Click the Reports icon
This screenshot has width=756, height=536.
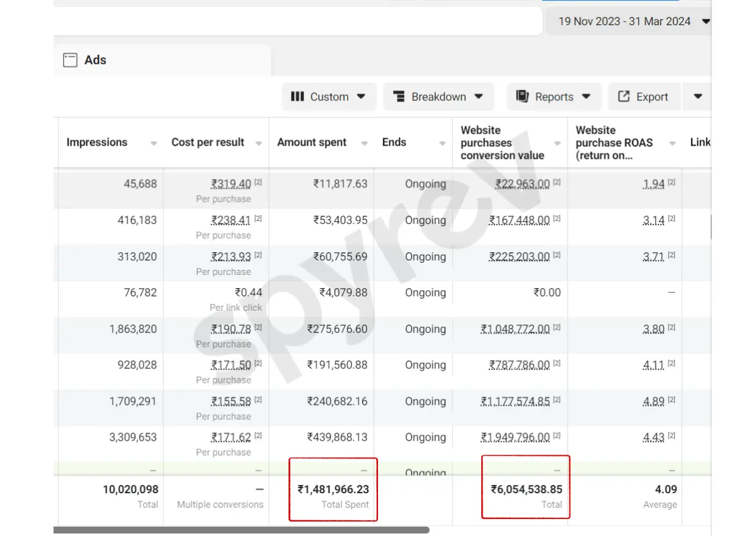point(522,96)
